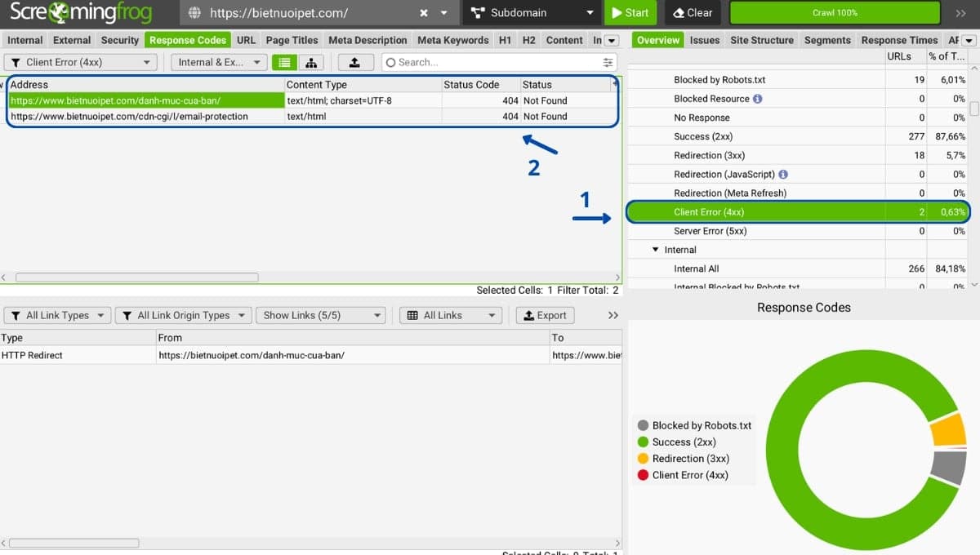Select the H1 tab
Image resolution: width=980 pixels, height=555 pixels.
click(505, 40)
